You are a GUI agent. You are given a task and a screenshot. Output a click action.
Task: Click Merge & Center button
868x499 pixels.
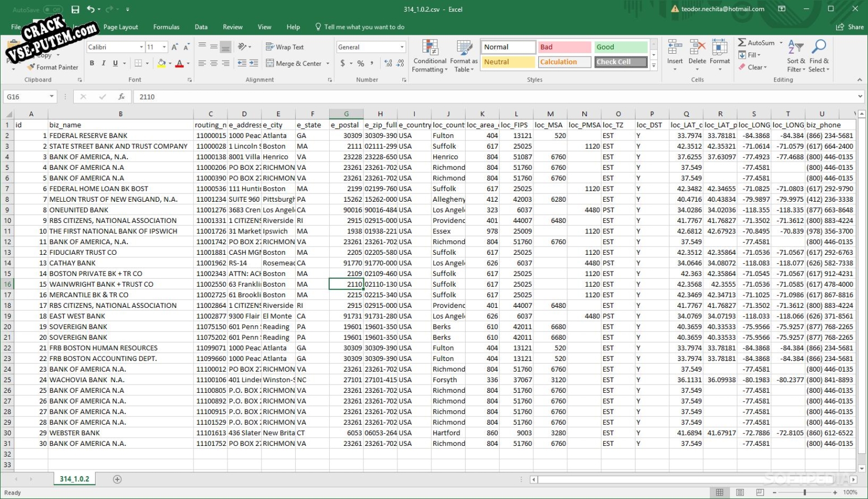(294, 64)
